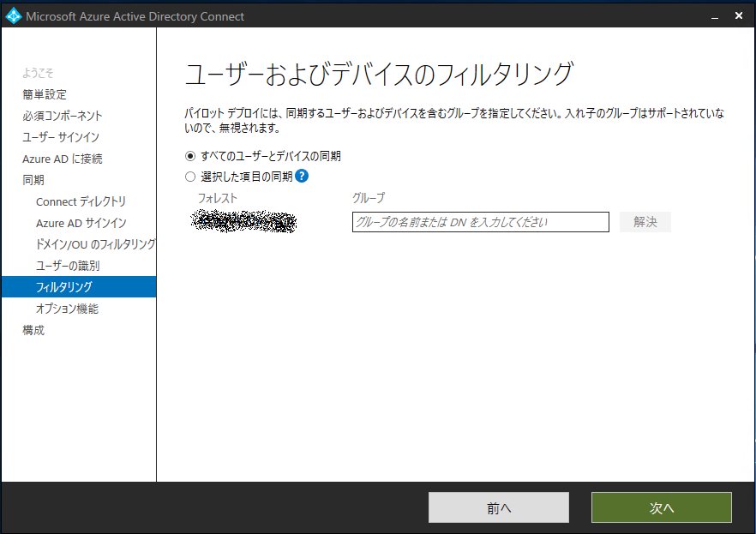The image size is (756, 534).
Task: Click the Azure AD Connect logo icon
Action: [x=14, y=16]
